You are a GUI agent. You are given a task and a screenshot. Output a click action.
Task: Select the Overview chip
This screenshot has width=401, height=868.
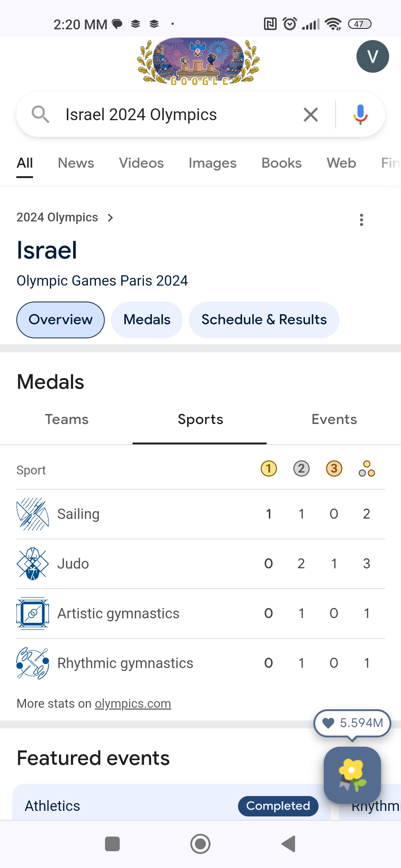(61, 320)
